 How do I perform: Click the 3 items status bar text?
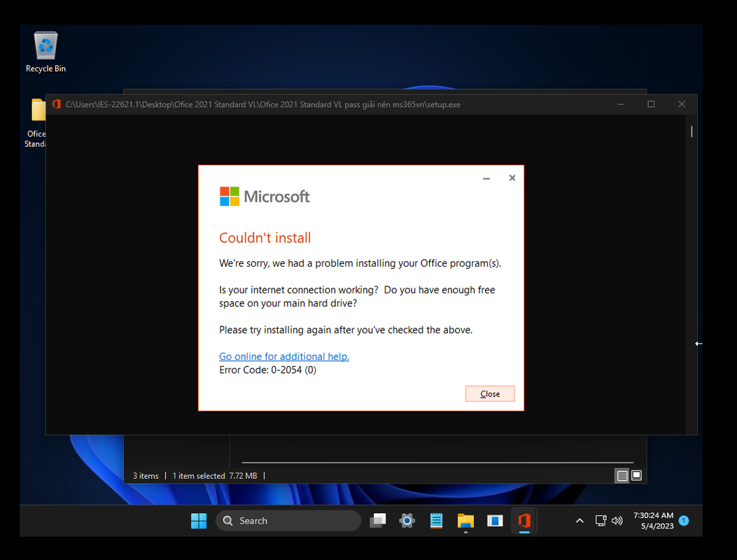pos(146,476)
